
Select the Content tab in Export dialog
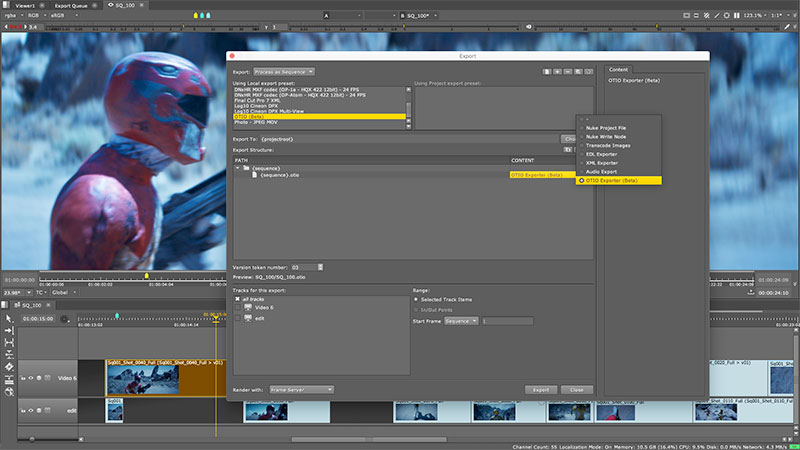point(618,69)
